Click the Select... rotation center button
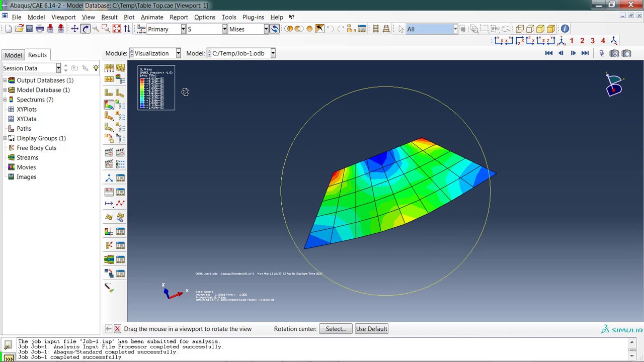Screen dimensions: 644x362 point(336,329)
